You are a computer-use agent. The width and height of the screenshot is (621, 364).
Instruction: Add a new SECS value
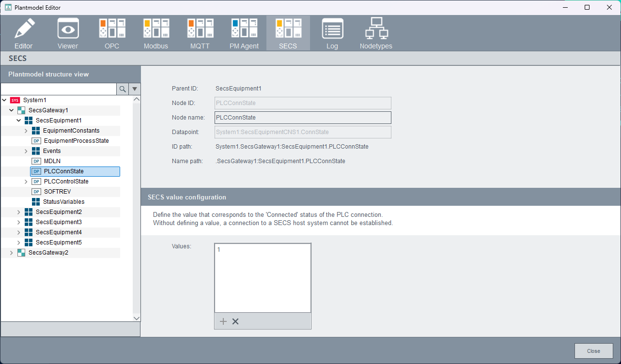point(223,321)
